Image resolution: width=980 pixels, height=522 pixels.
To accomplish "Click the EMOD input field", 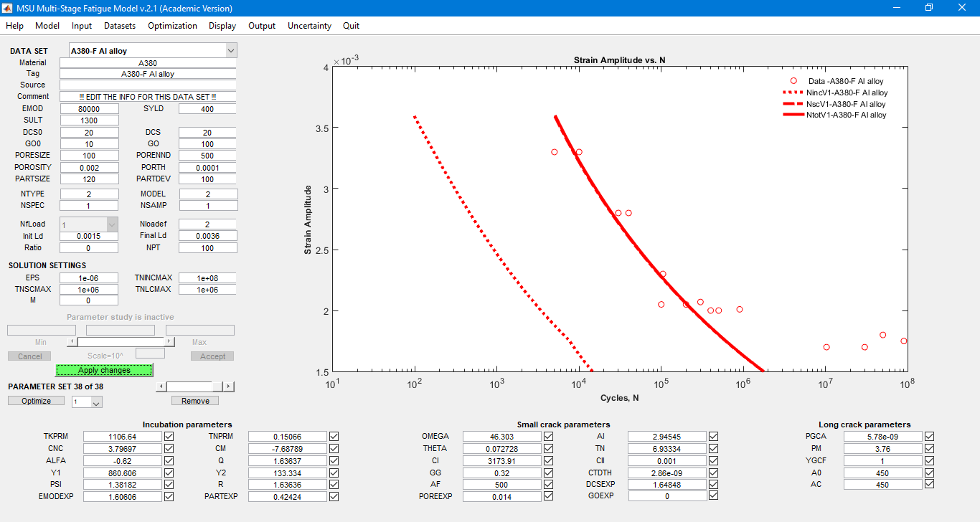I will (x=89, y=109).
